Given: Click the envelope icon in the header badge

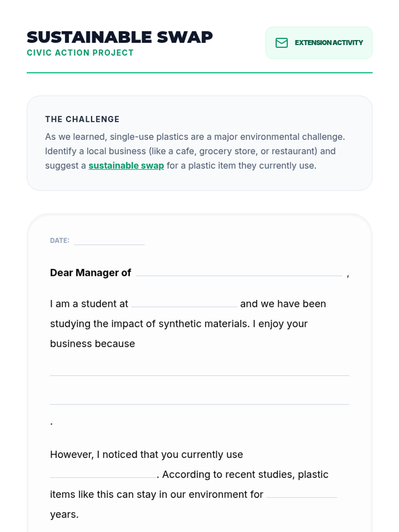Looking at the screenshot, I should click(x=281, y=43).
